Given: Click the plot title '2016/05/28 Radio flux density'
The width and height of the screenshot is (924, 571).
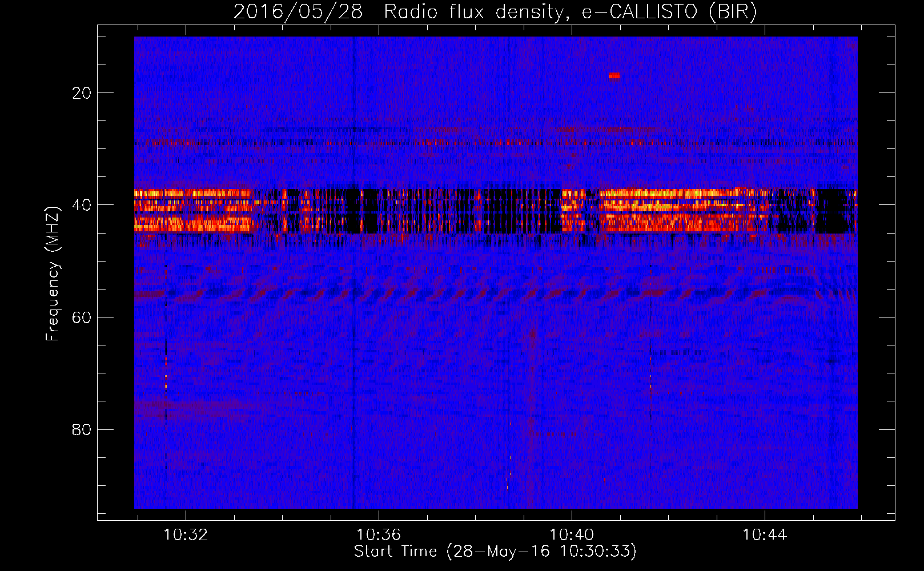Looking at the screenshot, I should click(496, 11).
